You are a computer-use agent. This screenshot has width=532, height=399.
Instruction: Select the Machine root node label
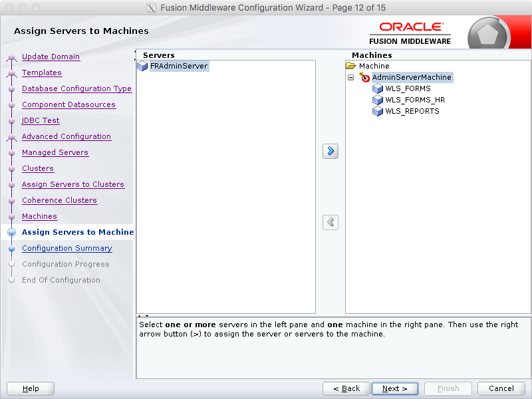pyautogui.click(x=374, y=66)
